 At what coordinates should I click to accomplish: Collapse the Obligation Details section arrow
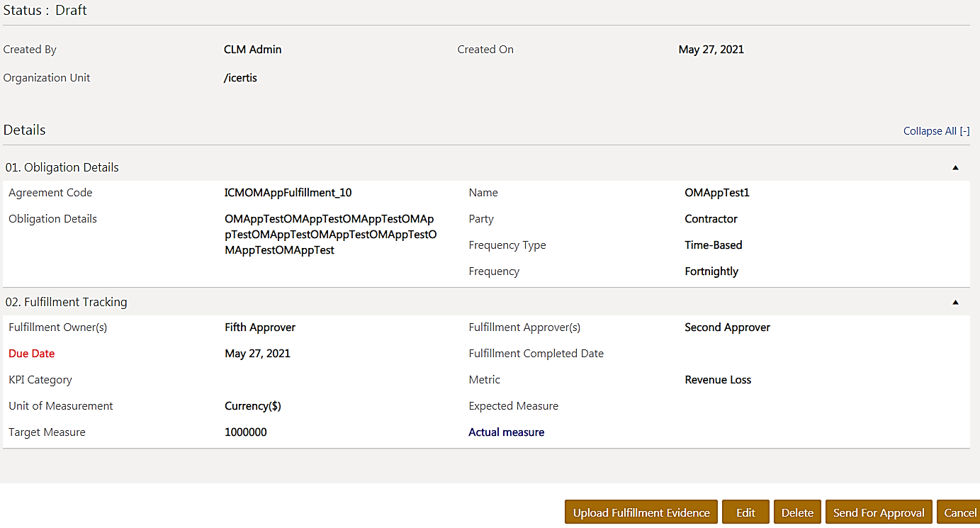pyautogui.click(x=954, y=168)
